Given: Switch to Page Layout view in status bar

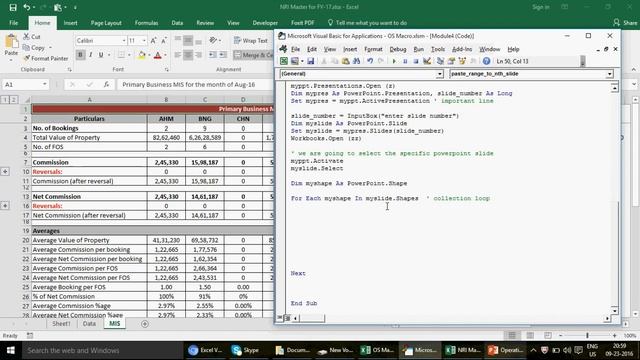Looking at the screenshot, I should [x=530, y=336].
